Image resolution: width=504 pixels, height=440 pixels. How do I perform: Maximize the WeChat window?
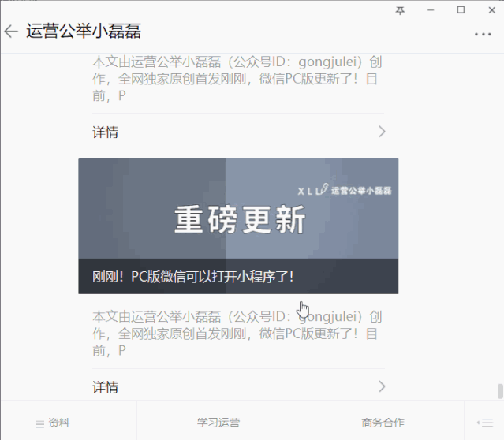(461, 10)
